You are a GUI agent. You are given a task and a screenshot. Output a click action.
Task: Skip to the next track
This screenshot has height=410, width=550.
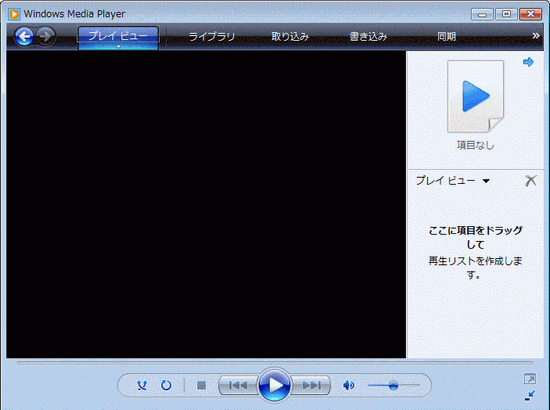coord(311,385)
